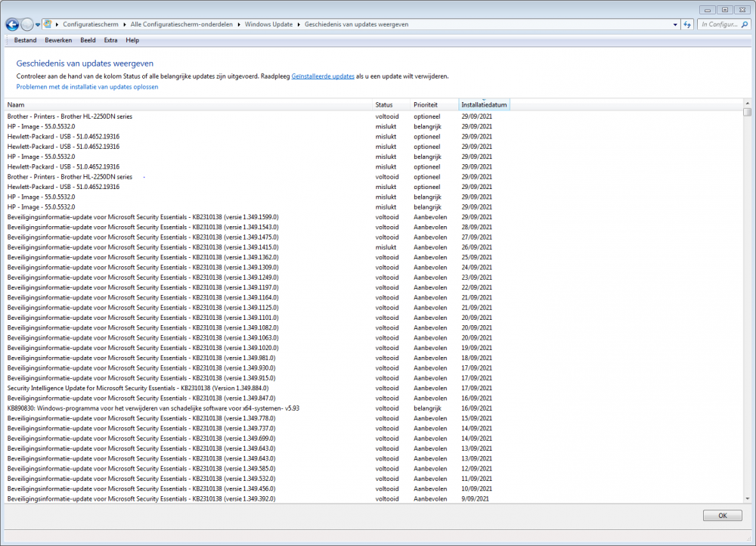Click the Back navigation arrow button

click(12, 24)
